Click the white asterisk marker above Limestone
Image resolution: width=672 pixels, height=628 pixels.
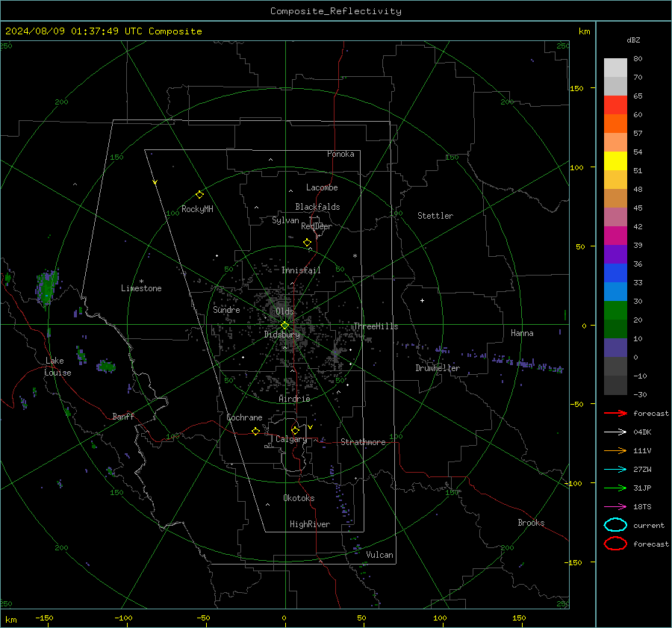point(141,282)
